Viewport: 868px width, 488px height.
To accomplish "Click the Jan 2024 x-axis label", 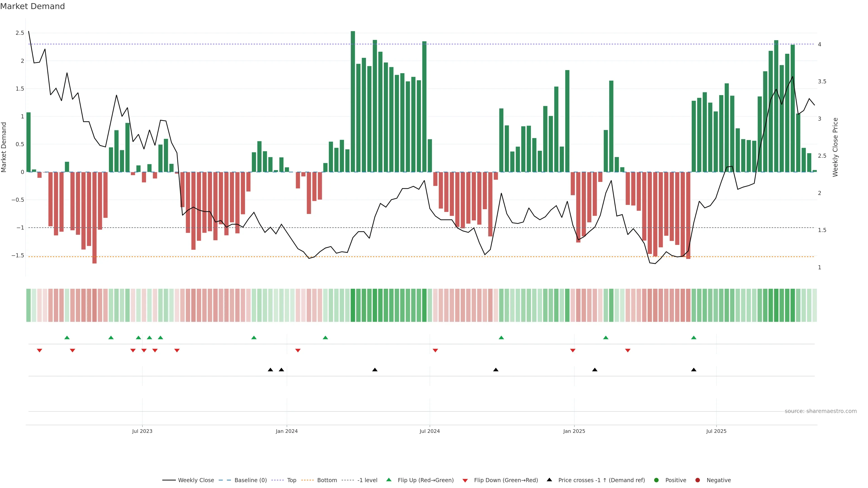I will (286, 431).
